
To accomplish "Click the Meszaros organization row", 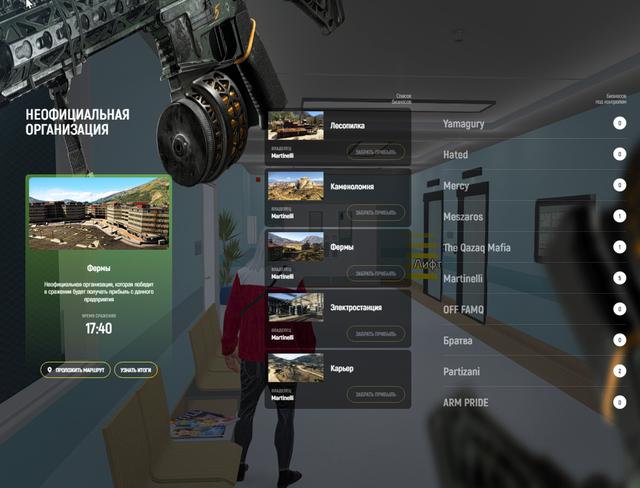I will 535,216.
